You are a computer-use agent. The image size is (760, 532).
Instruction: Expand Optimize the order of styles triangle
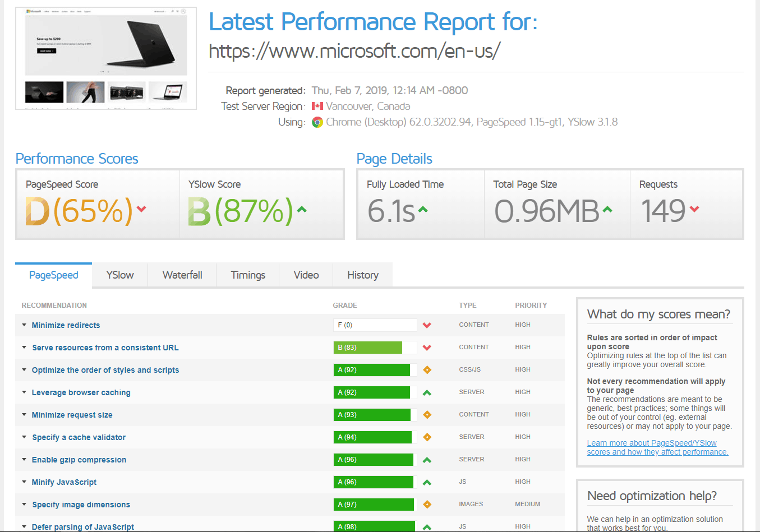tap(24, 369)
